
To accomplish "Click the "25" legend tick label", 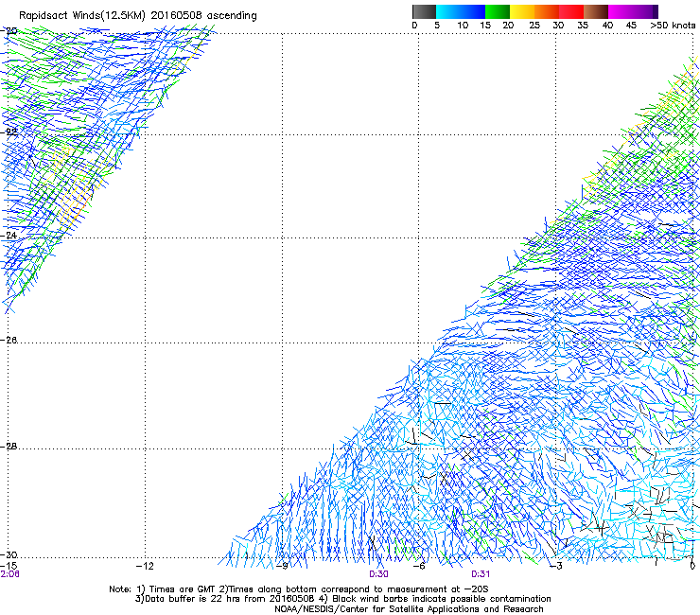I will [x=534, y=26].
